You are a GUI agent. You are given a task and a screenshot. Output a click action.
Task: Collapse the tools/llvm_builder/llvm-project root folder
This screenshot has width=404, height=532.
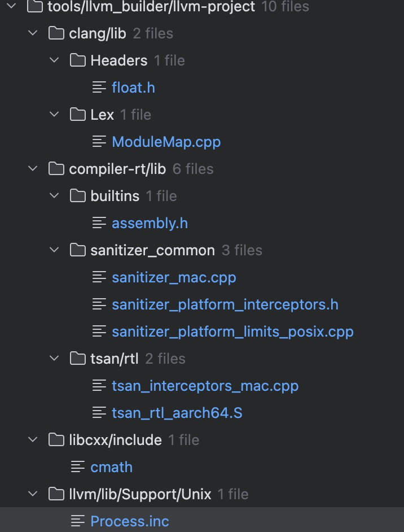pyautogui.click(x=11, y=7)
